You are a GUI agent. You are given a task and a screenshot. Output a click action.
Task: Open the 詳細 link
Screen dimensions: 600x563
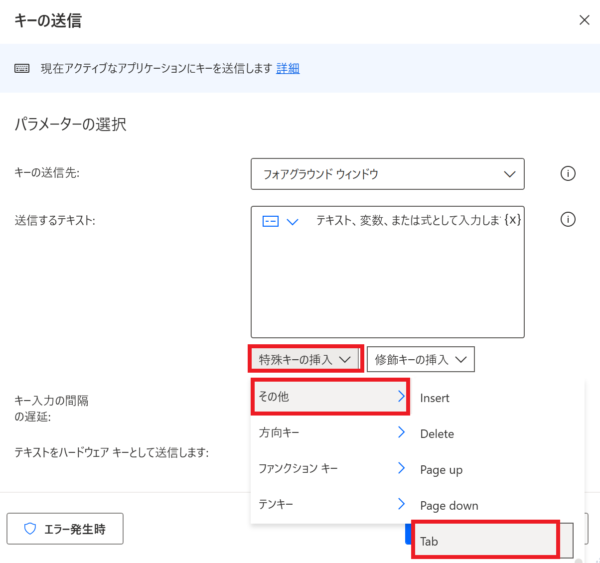(288, 69)
